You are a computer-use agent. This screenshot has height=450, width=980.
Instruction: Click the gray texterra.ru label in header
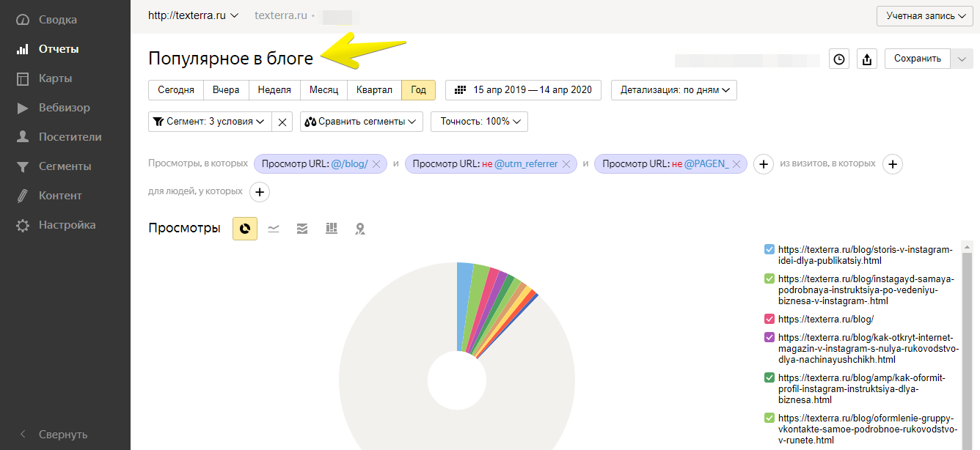(x=280, y=15)
